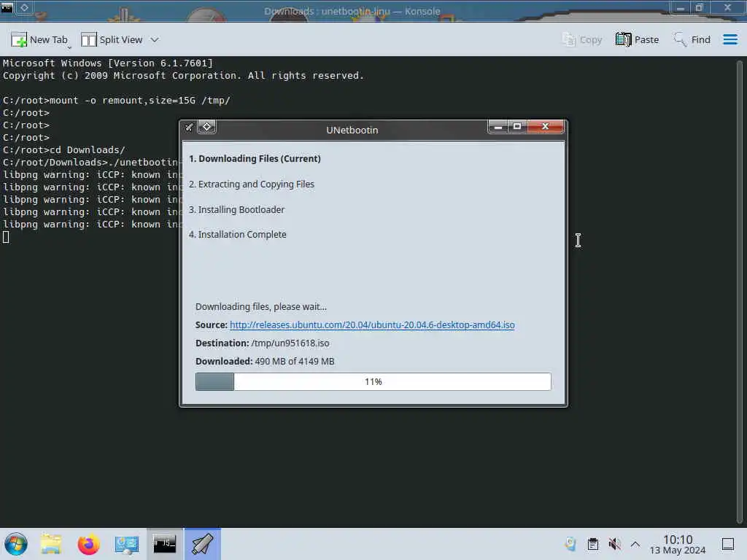Open the file manager from taskbar
Screen dimensions: 747x560
(51, 544)
